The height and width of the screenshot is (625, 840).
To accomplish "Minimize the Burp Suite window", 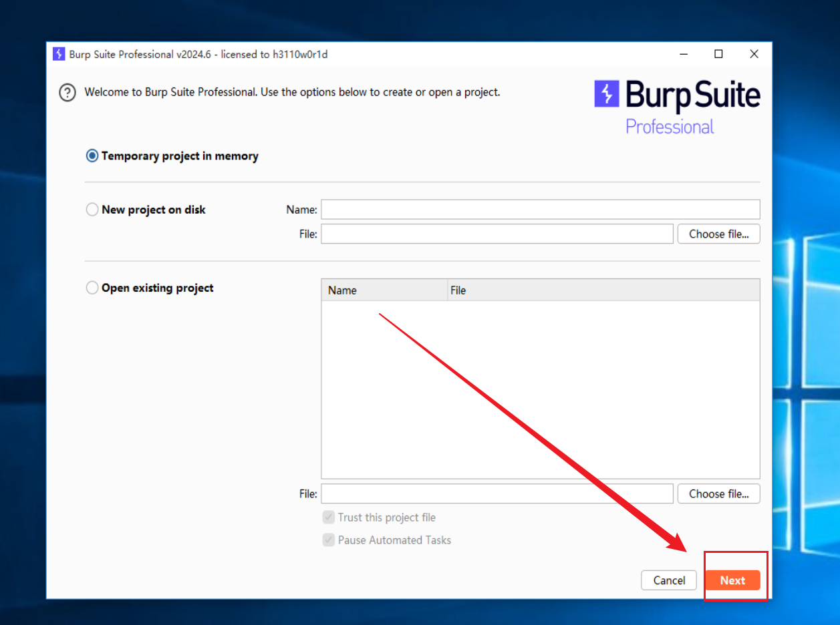I will click(683, 54).
